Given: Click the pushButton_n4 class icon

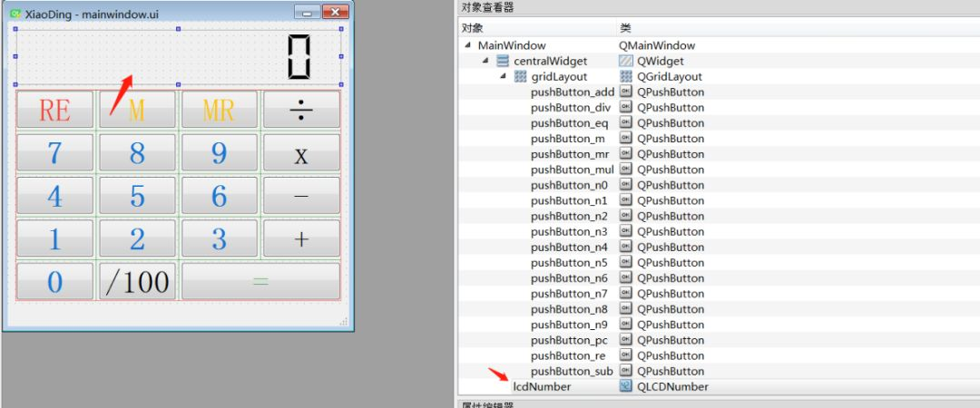Looking at the screenshot, I should 625,247.
